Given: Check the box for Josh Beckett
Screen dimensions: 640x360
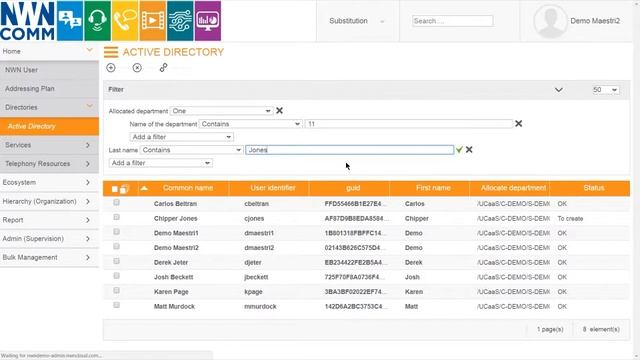Looking at the screenshot, I should pos(116,276).
